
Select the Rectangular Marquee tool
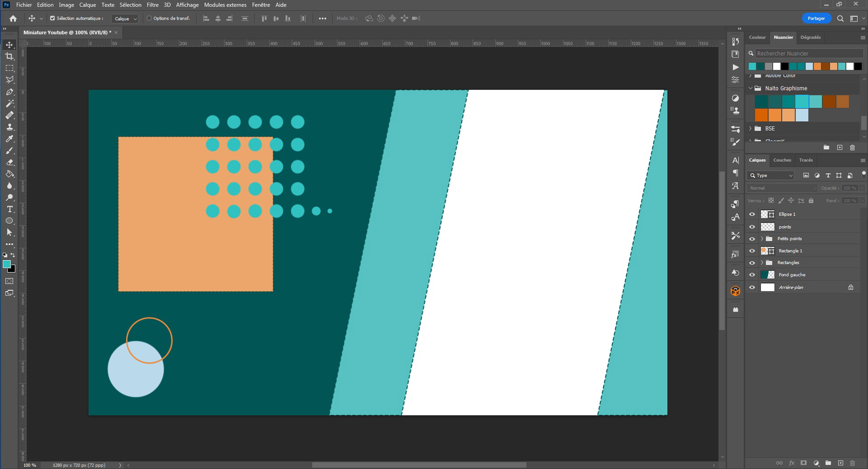coord(9,68)
